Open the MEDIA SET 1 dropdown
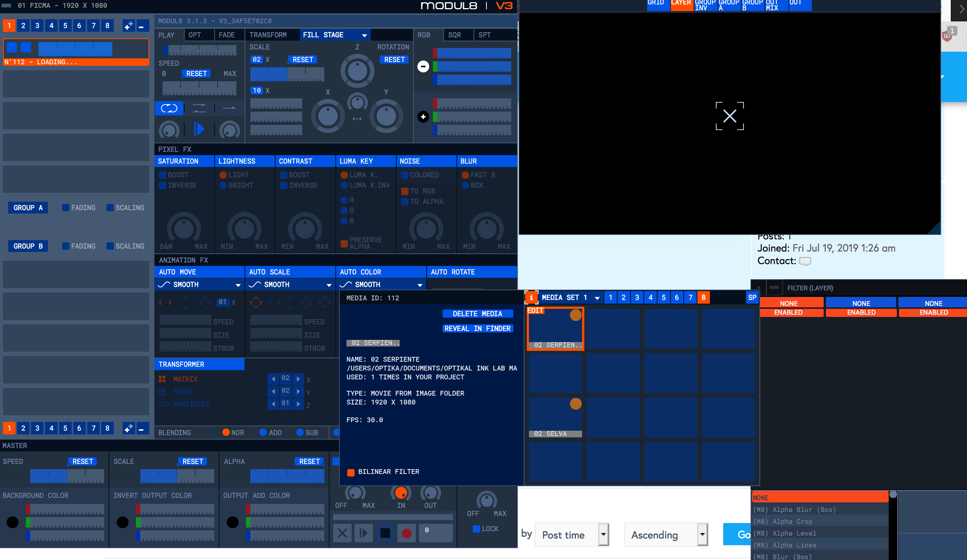This screenshot has width=967, height=560. coord(570,297)
